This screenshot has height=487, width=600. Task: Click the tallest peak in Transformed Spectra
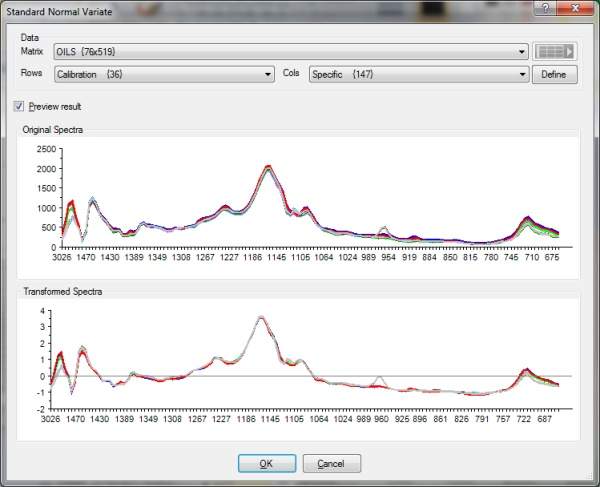click(x=261, y=318)
